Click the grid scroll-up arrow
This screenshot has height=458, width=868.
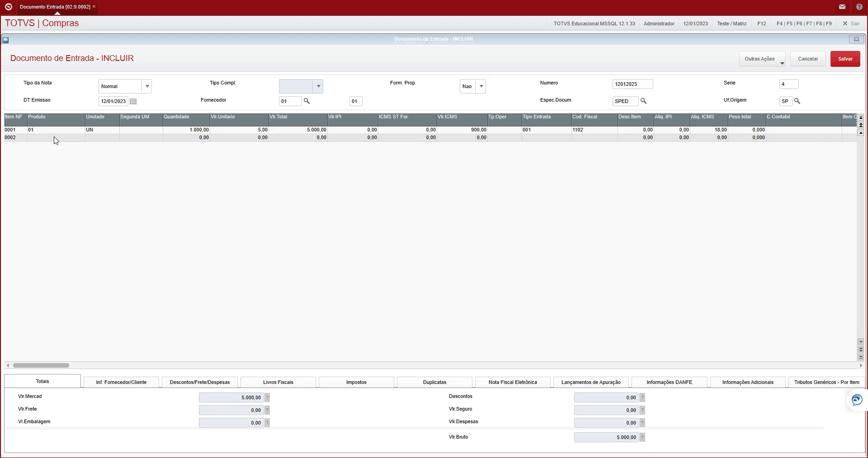pyautogui.click(x=861, y=133)
